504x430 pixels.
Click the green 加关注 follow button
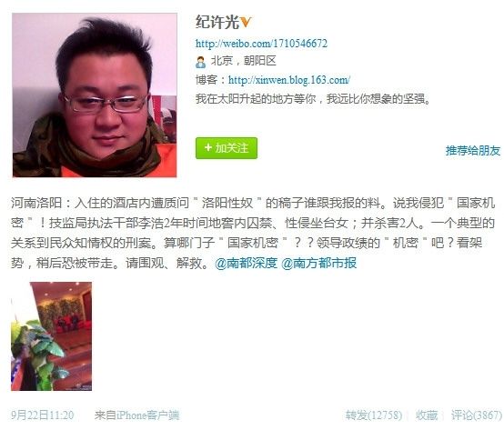(227, 148)
